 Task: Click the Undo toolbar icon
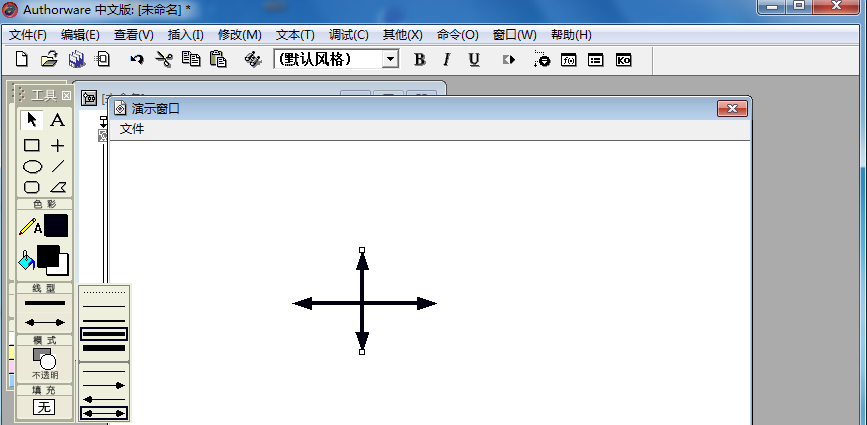[x=137, y=60]
